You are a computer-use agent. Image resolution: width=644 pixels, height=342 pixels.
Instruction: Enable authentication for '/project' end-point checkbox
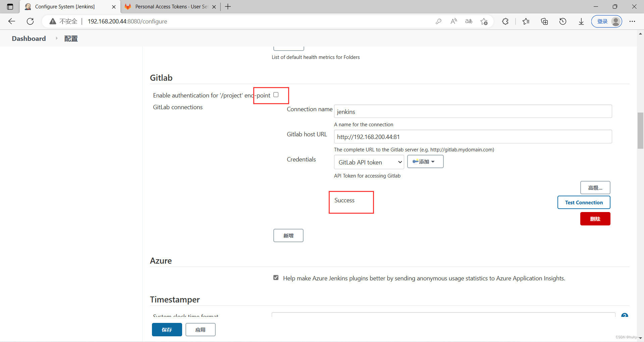pos(276,95)
